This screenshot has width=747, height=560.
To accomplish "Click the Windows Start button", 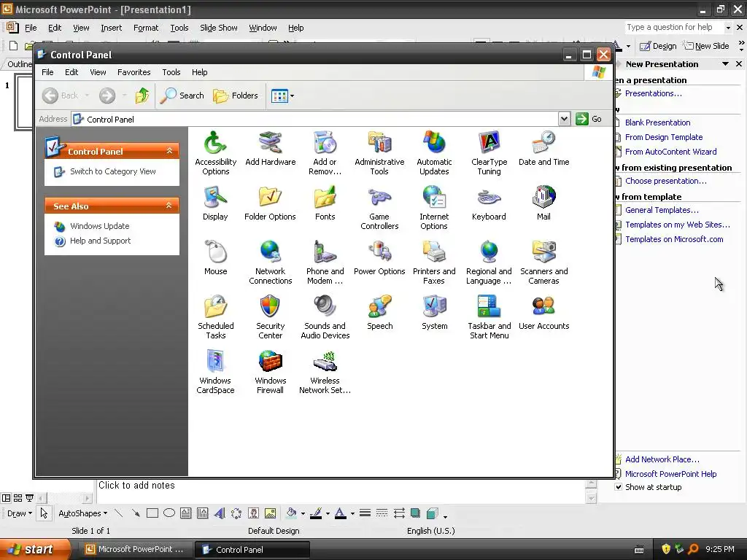I will point(35,550).
